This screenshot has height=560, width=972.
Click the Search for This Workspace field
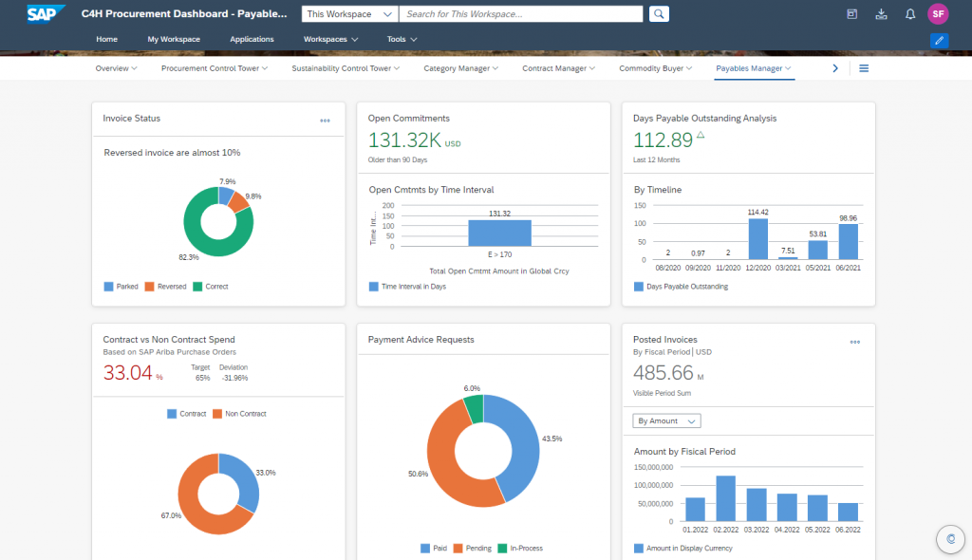point(522,14)
